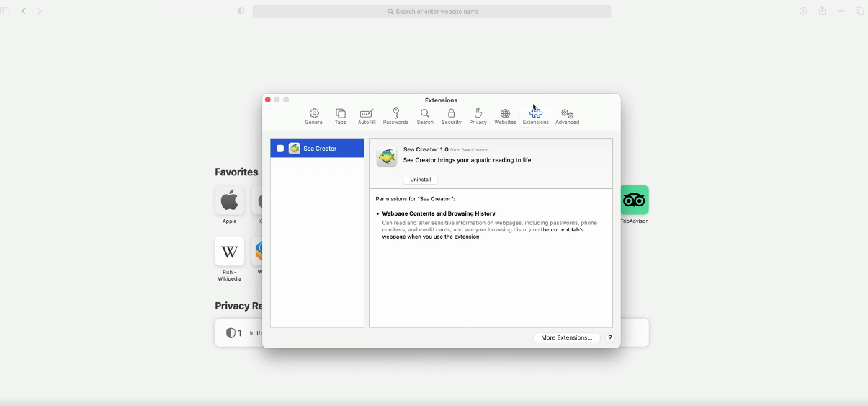Click the Share icon in Safari toolbar
This screenshot has width=868, height=406.
(822, 11)
